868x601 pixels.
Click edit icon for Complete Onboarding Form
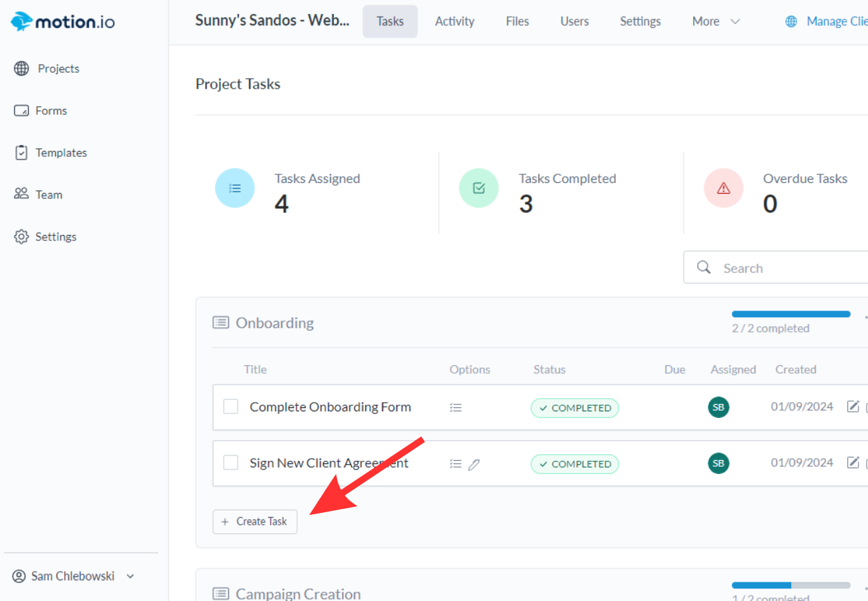pyautogui.click(x=853, y=407)
